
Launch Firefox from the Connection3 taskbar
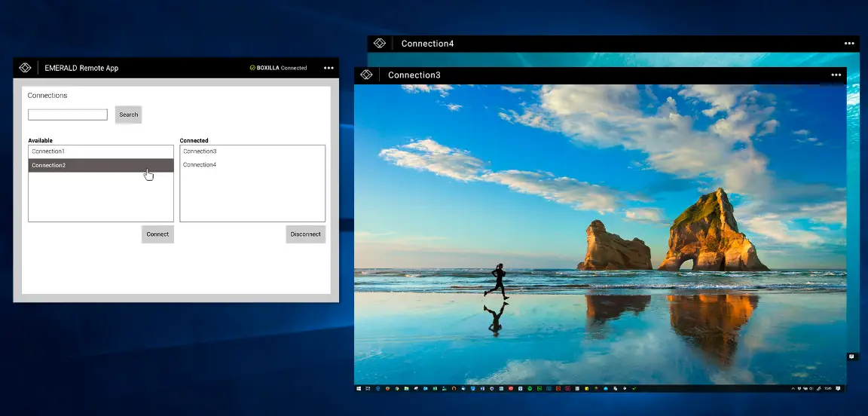pos(387,388)
